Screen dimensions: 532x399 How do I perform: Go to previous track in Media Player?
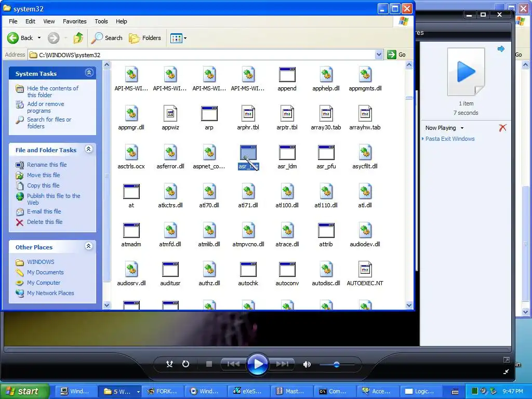[233, 364]
